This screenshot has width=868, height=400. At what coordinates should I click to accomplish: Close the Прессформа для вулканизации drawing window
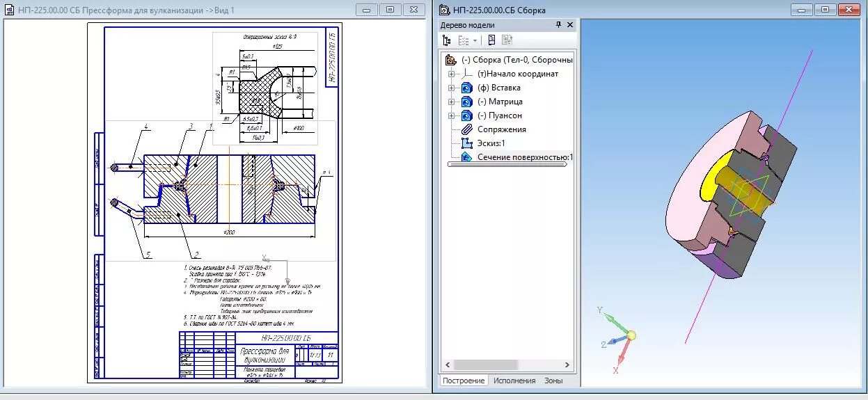click(x=413, y=10)
